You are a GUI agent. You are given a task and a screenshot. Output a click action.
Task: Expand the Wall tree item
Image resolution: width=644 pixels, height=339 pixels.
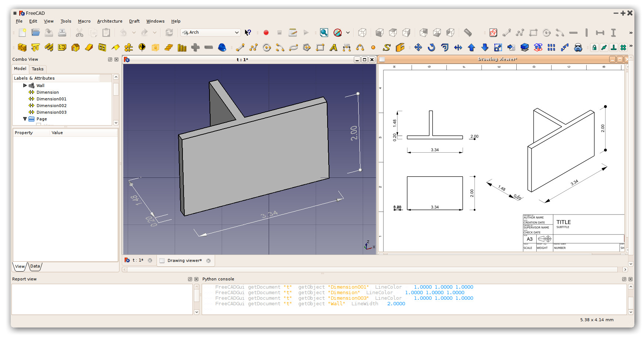coord(25,86)
